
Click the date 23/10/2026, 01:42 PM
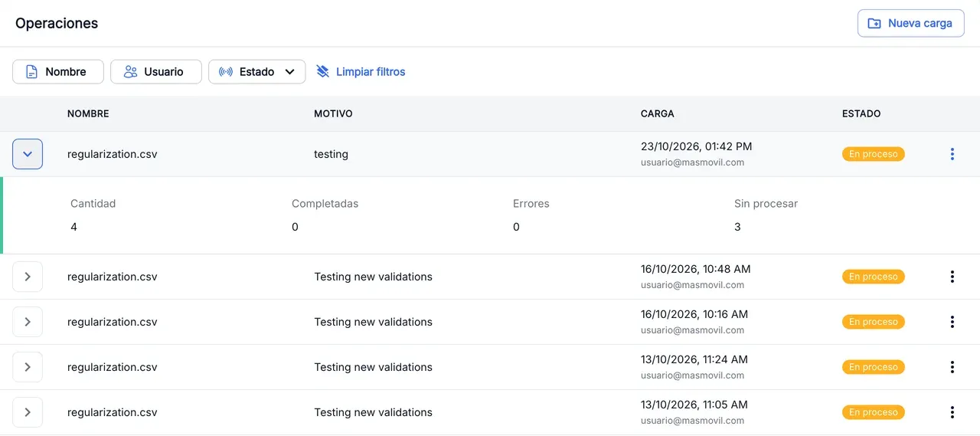[696, 146]
